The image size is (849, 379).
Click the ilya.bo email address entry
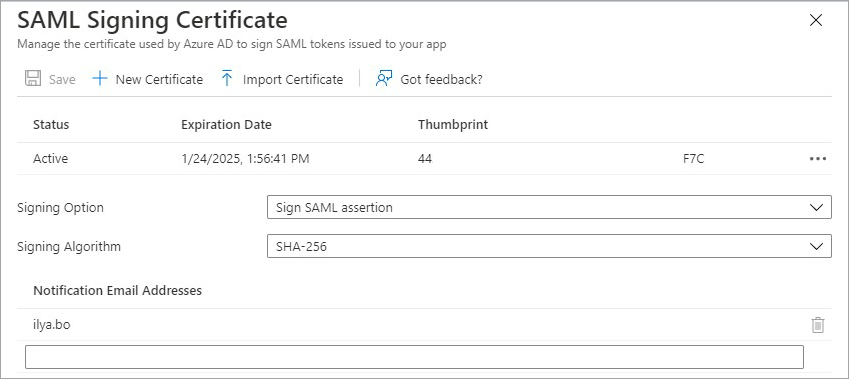(x=51, y=325)
